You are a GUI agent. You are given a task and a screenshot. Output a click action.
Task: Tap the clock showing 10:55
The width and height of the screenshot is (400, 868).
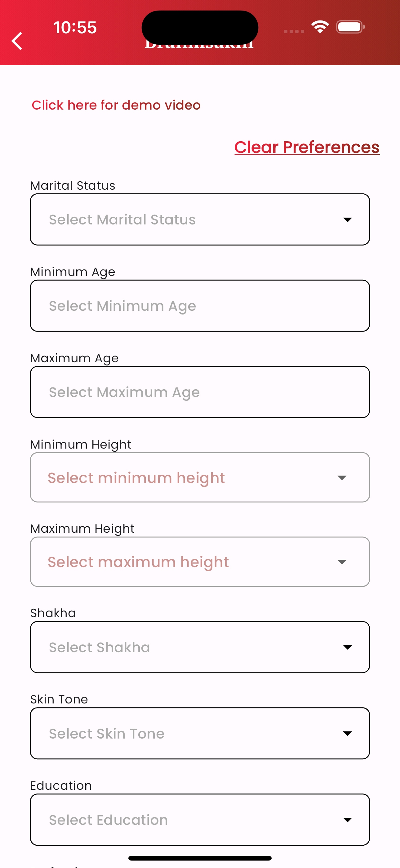(75, 27)
